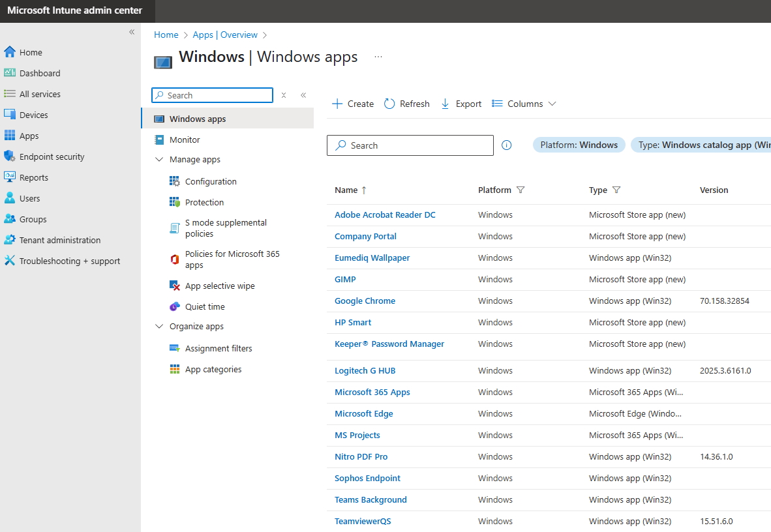Open the Teams Background app link
Viewport: 771px width, 532px height.
pos(370,499)
